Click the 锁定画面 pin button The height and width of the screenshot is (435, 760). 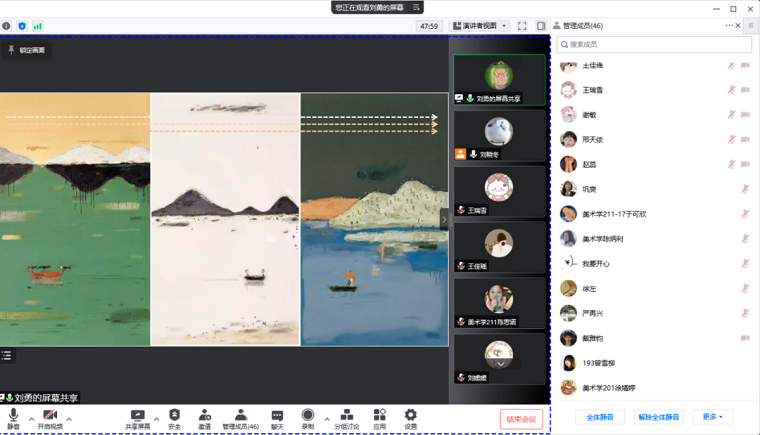point(27,50)
